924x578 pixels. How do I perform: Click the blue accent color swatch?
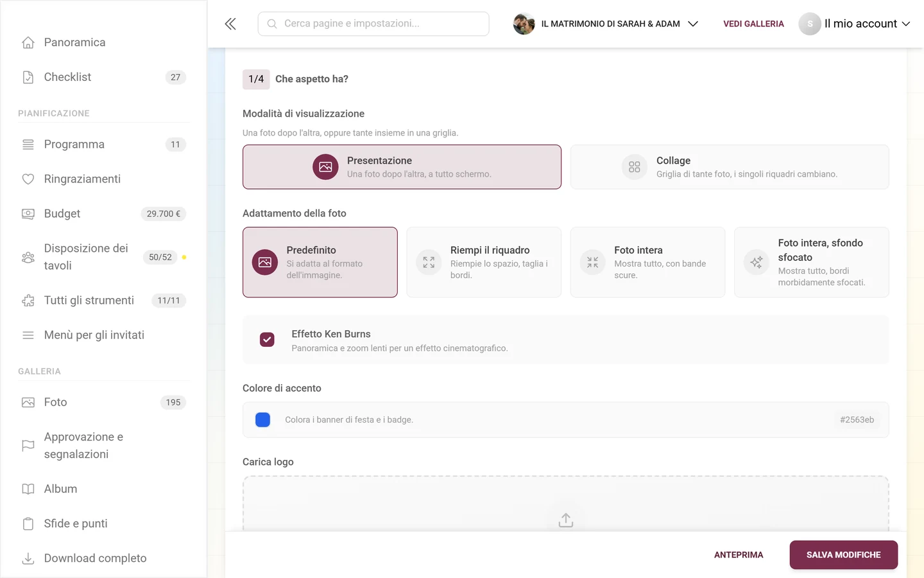pyautogui.click(x=262, y=419)
